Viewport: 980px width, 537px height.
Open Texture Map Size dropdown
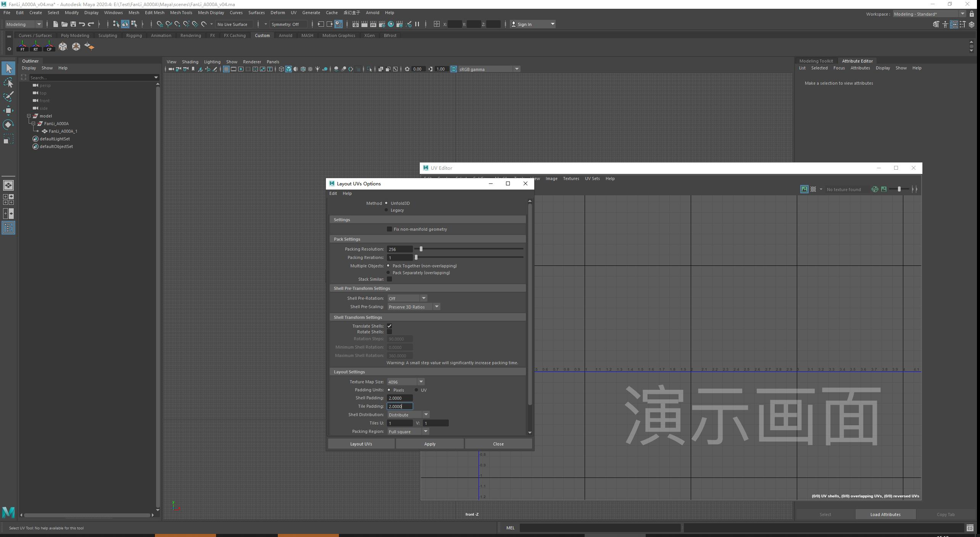pyautogui.click(x=406, y=382)
